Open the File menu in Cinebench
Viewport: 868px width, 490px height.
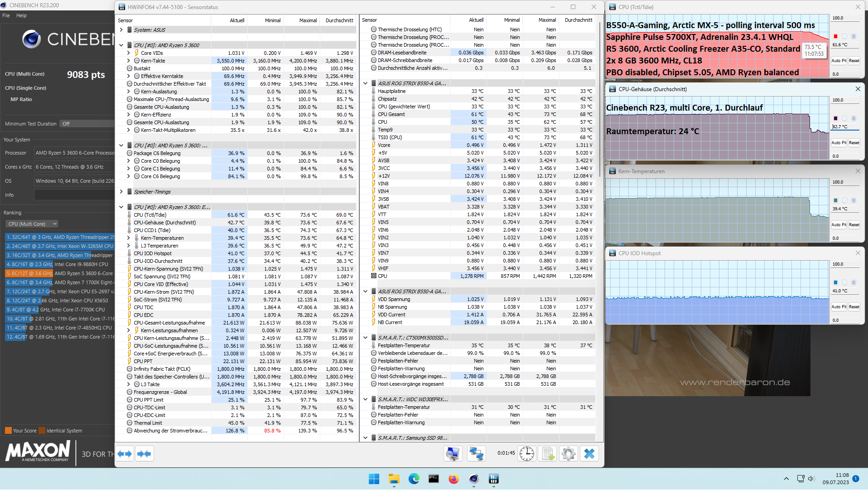pos(6,15)
